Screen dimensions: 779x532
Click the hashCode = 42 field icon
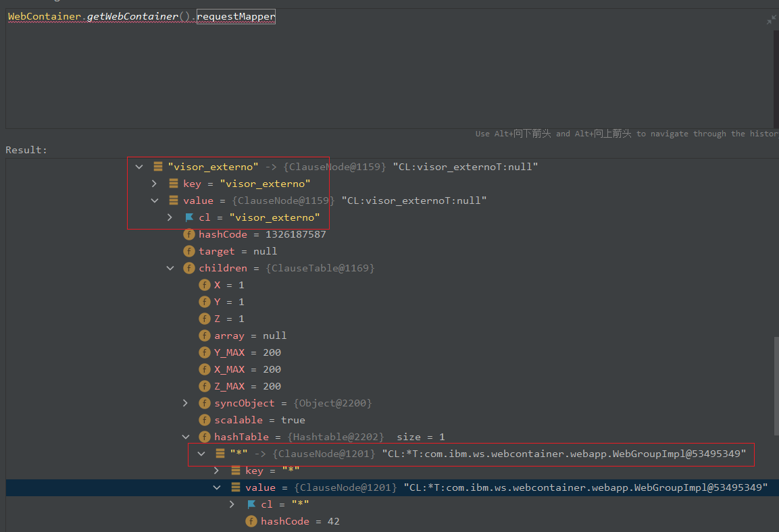pos(251,521)
